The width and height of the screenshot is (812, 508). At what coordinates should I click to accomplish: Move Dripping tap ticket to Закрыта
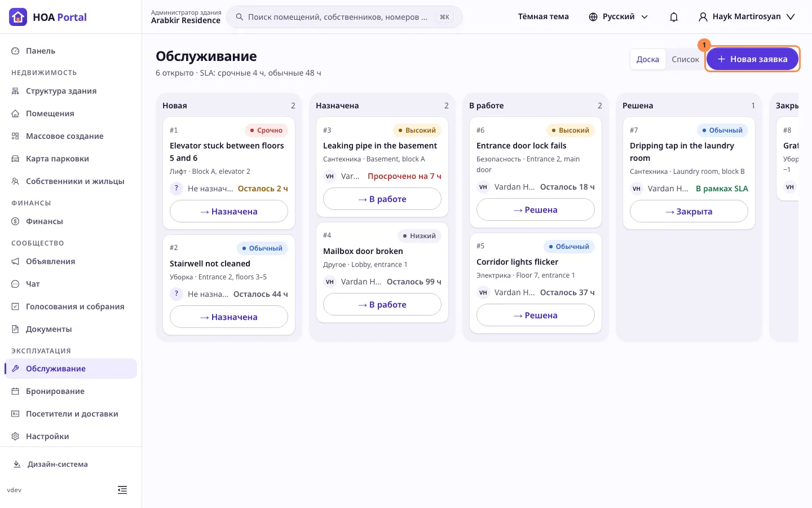pyautogui.click(x=689, y=212)
